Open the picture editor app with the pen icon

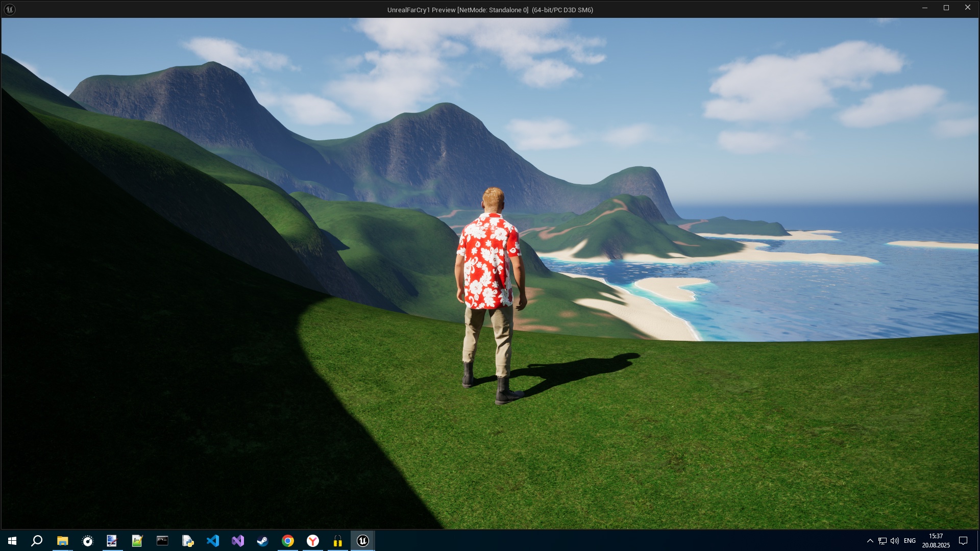(112, 541)
